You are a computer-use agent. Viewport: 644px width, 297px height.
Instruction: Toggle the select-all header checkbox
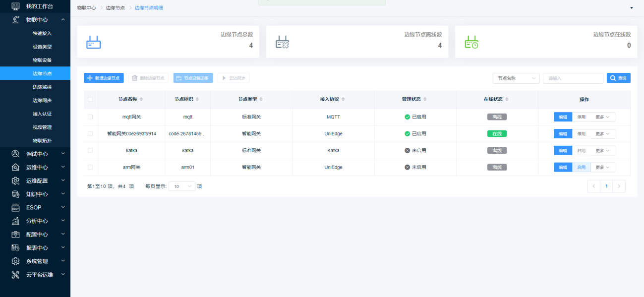point(90,100)
